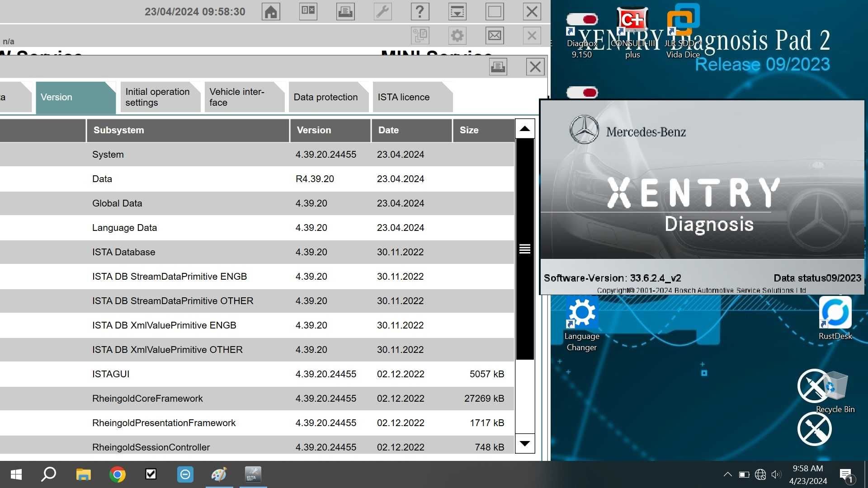Viewport: 868px width, 488px height.
Task: Click the red toggle shortcut above Xentry splash
Action: tap(582, 93)
